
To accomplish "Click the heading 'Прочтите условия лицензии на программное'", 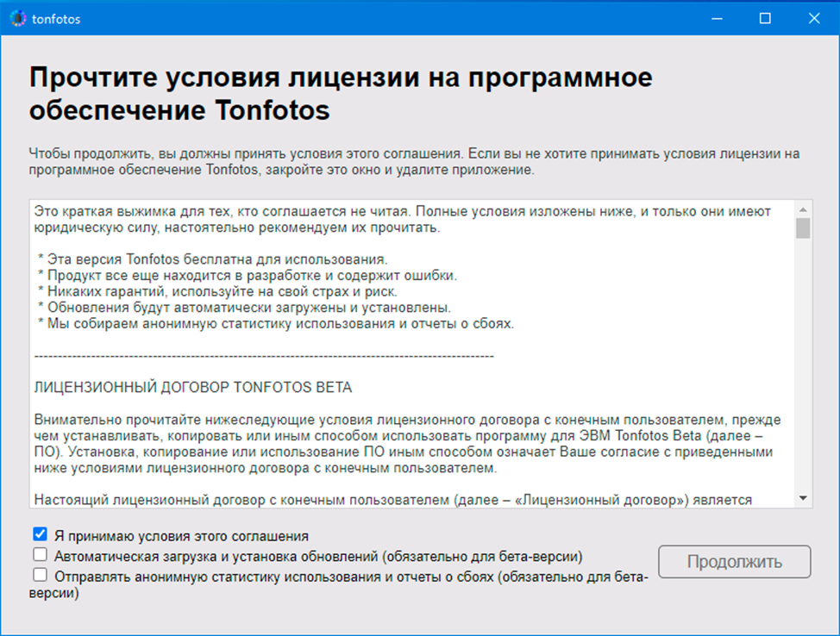I will click(341, 77).
